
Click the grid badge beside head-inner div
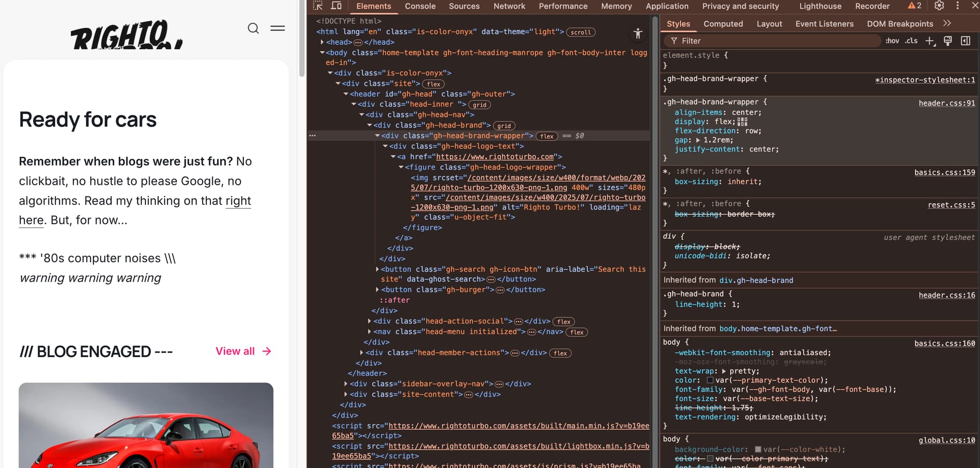pos(479,105)
